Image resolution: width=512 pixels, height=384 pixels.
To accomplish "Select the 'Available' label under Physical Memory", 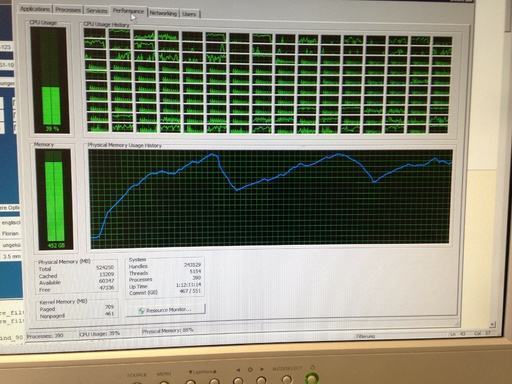I will [50, 283].
